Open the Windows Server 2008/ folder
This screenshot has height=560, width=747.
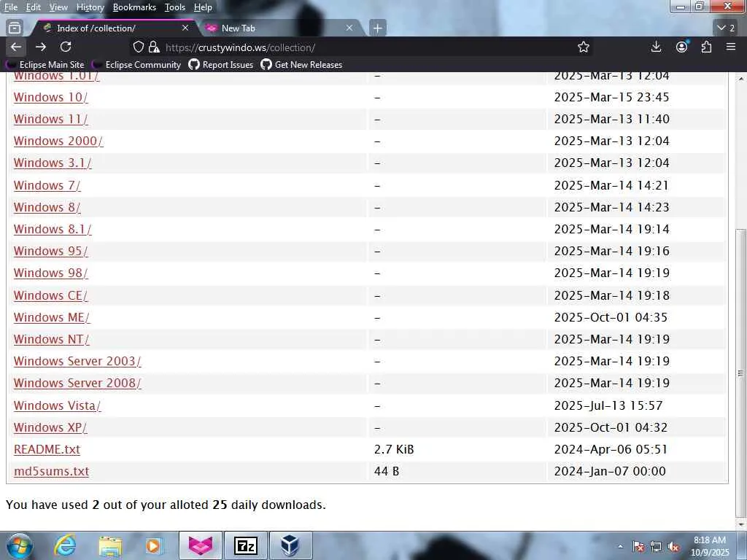tap(77, 383)
